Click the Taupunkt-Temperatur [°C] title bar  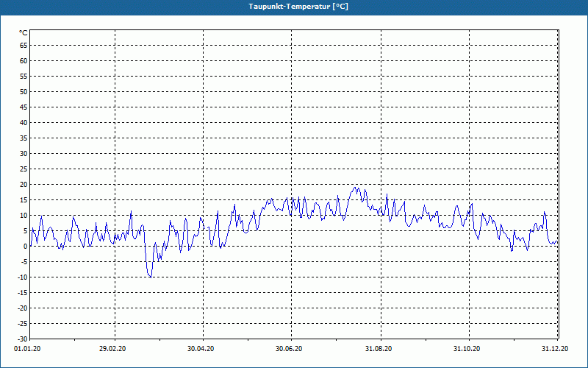294,7
